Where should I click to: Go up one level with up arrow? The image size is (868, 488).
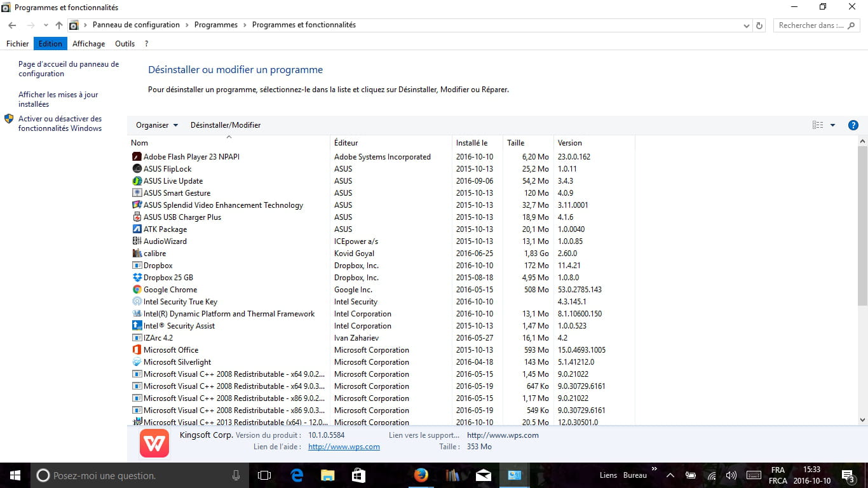[59, 25]
